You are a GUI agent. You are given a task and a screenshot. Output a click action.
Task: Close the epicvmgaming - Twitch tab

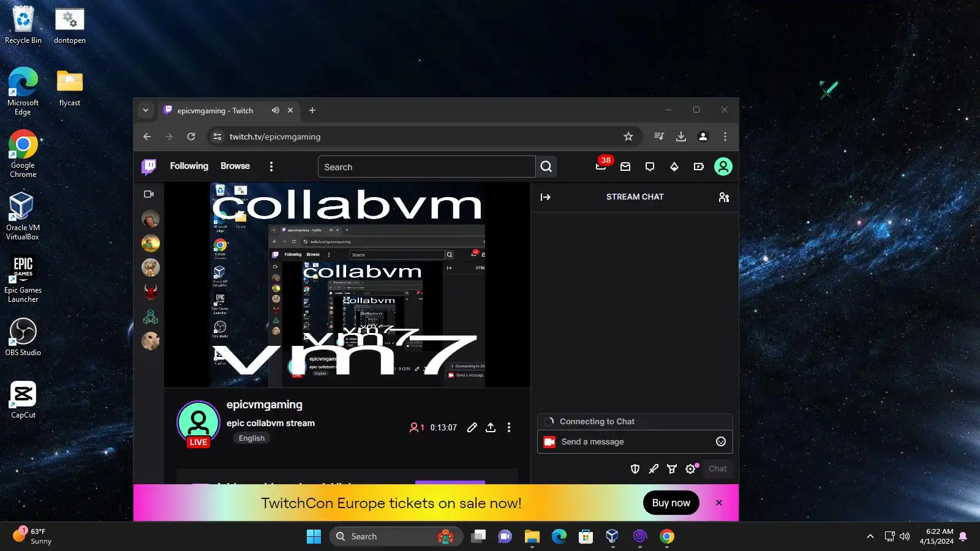[x=290, y=110]
